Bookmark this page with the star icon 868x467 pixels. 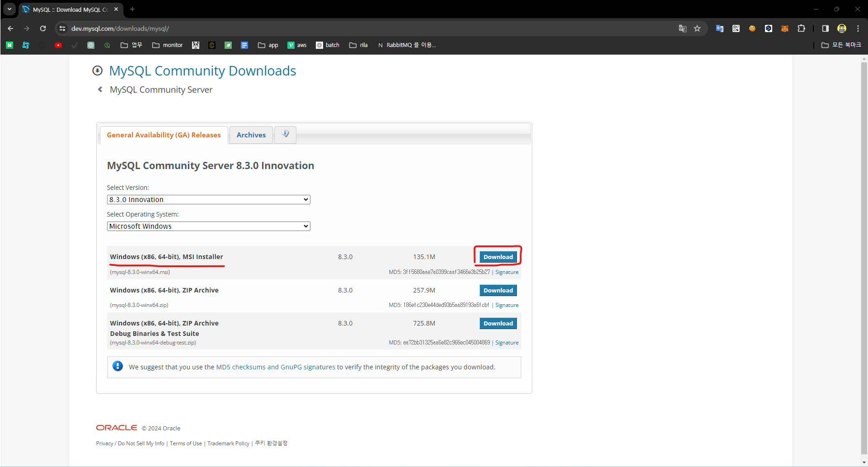coord(697,28)
